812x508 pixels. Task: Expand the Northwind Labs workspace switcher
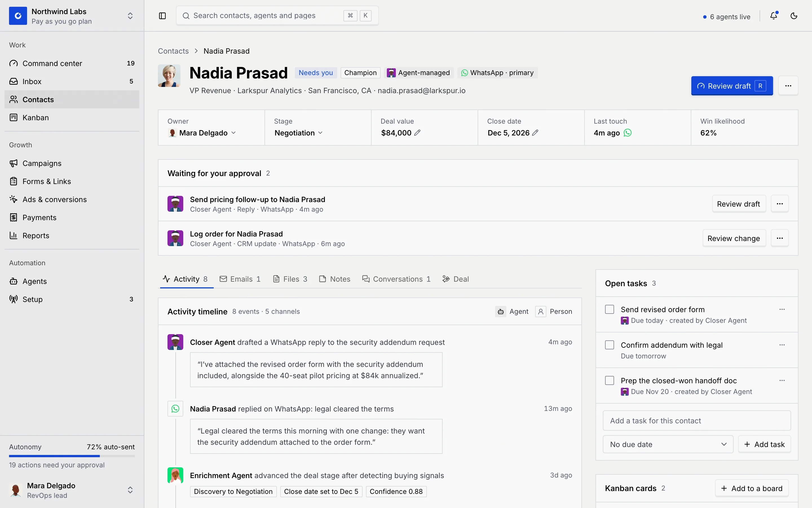(130, 16)
